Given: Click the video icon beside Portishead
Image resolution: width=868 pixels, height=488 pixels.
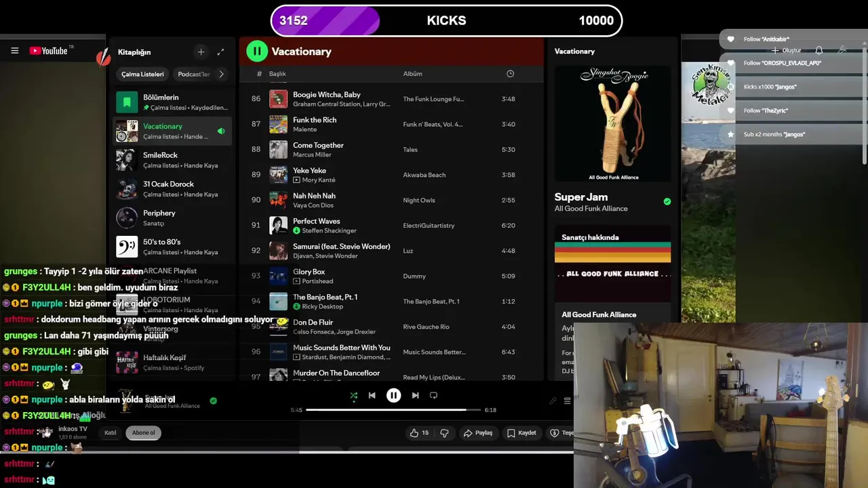Looking at the screenshot, I should [296, 281].
